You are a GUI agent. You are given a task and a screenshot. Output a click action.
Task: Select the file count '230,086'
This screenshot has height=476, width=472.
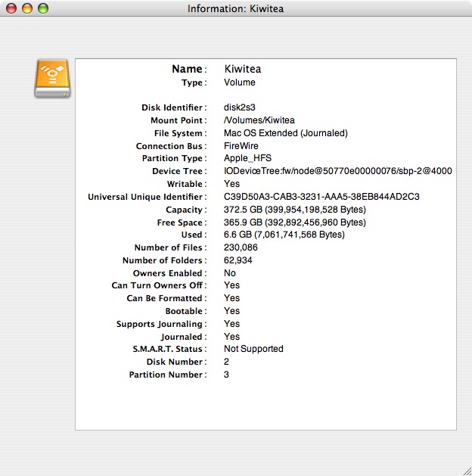coord(241,247)
